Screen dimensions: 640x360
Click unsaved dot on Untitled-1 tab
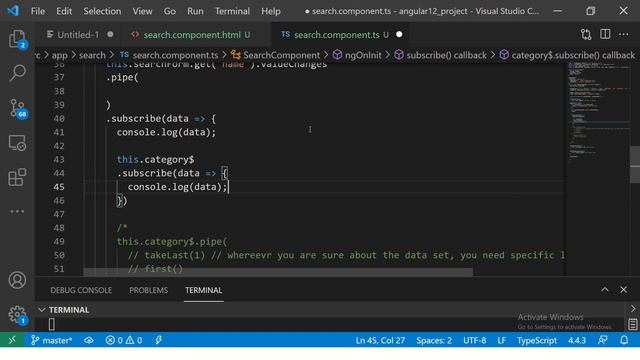(x=110, y=35)
